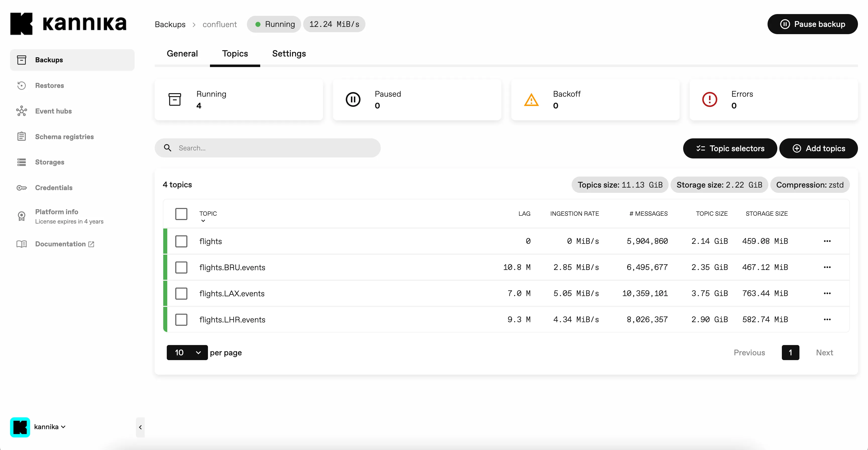Viewport: 868px width, 450px height.
Task: Switch to the General tab
Action: tap(182, 53)
